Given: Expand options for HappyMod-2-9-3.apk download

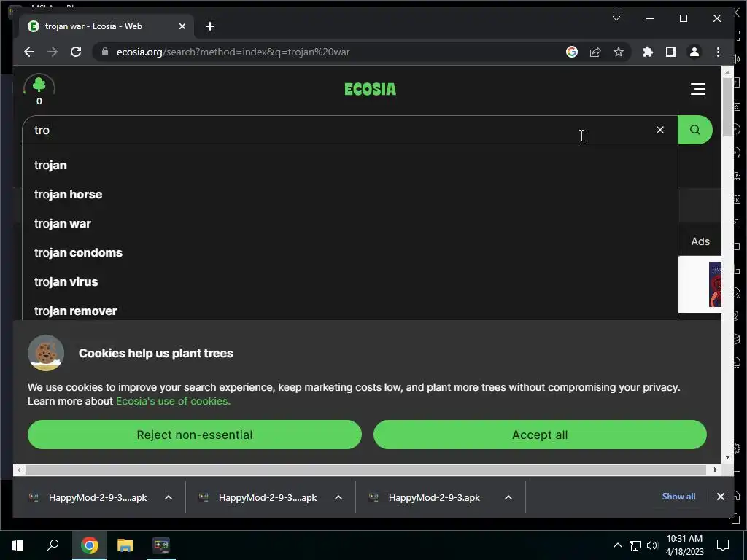Looking at the screenshot, I should [508, 497].
